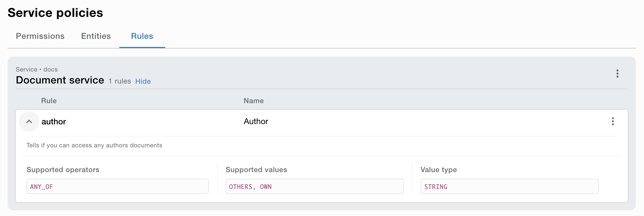Click the rule description about authors documents
The width and height of the screenshot is (644, 216).
coord(94,145)
